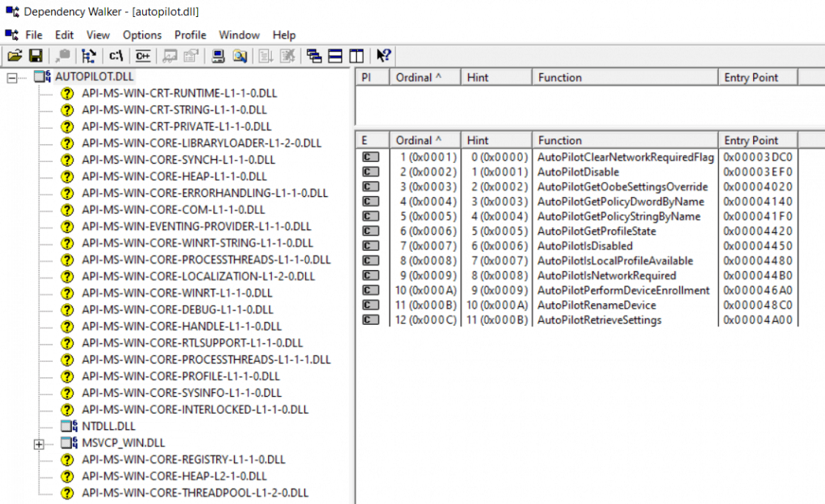
Task: Click the NTDLL.DLL module icon
Action: (x=67, y=426)
